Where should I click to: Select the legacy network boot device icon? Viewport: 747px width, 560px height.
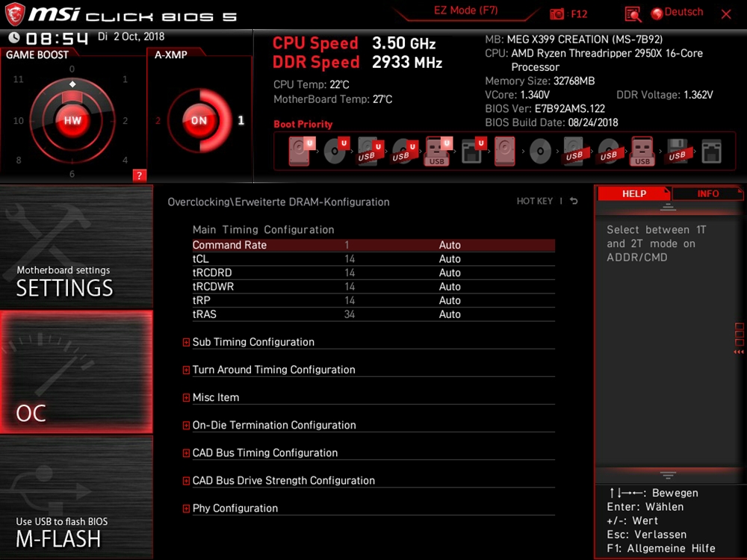click(x=711, y=151)
